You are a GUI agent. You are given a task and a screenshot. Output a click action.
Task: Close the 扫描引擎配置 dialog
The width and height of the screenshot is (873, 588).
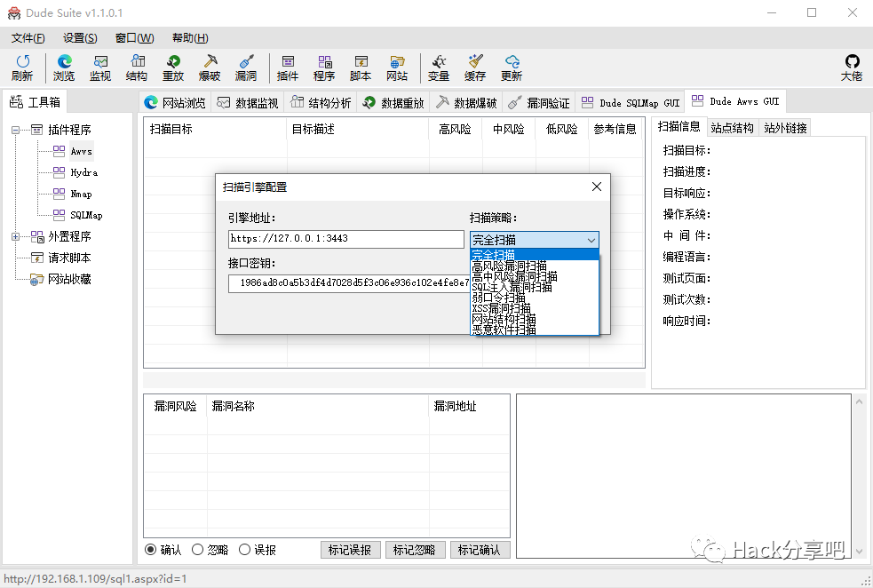[596, 187]
